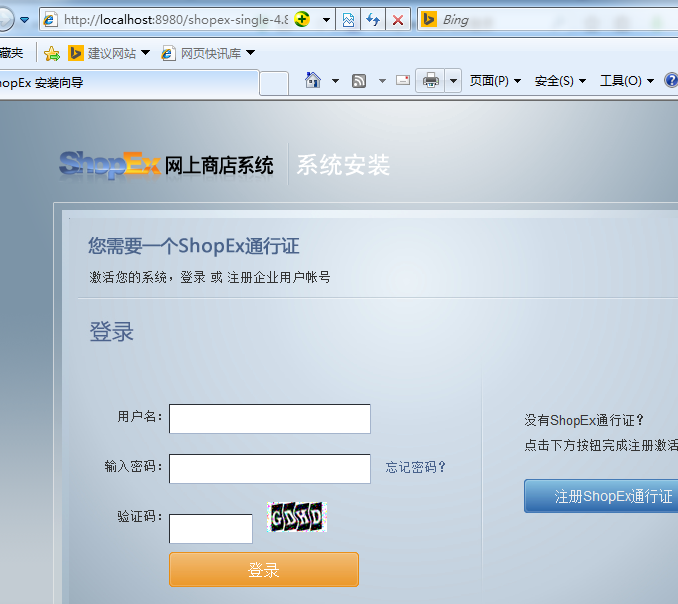
Task: Click the green plus icon in address bar
Action: click(x=302, y=19)
